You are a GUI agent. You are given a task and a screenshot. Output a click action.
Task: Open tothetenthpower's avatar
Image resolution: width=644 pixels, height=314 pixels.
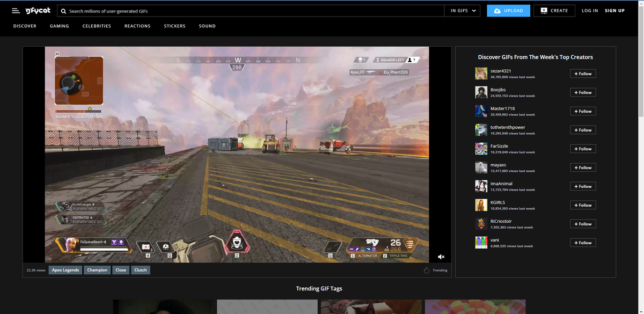click(x=481, y=130)
